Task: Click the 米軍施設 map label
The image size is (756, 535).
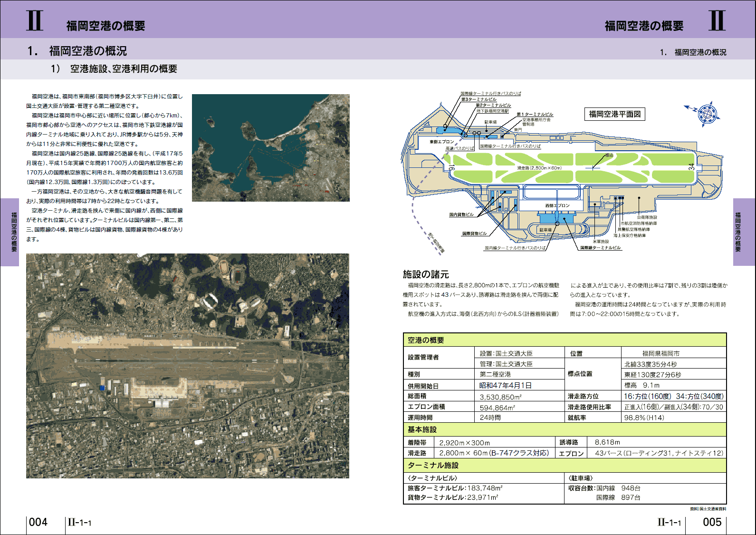Action: click(601, 242)
